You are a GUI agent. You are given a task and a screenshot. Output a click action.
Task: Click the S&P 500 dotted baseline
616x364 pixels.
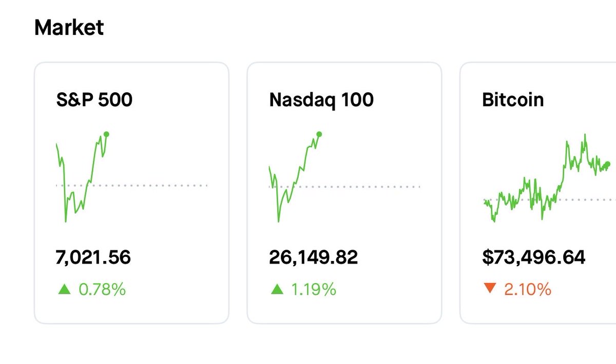[154, 185]
